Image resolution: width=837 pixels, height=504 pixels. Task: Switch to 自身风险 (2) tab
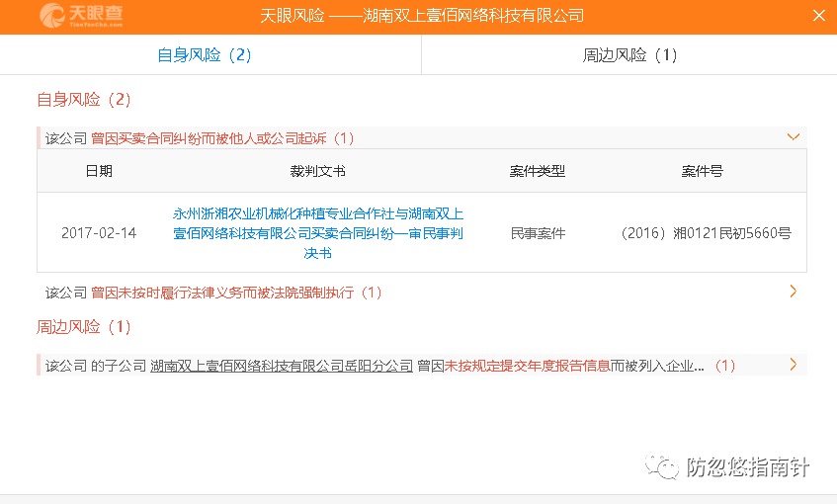pos(205,55)
